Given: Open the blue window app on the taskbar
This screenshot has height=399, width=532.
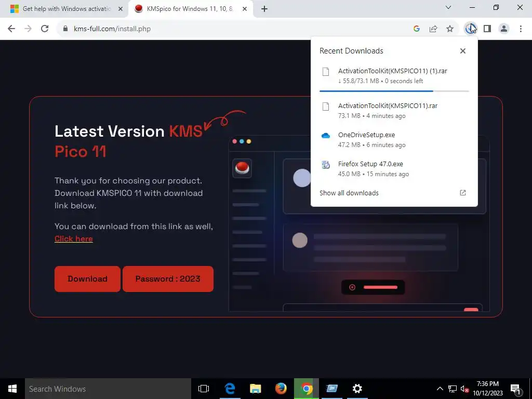Looking at the screenshot, I should coord(332,389).
